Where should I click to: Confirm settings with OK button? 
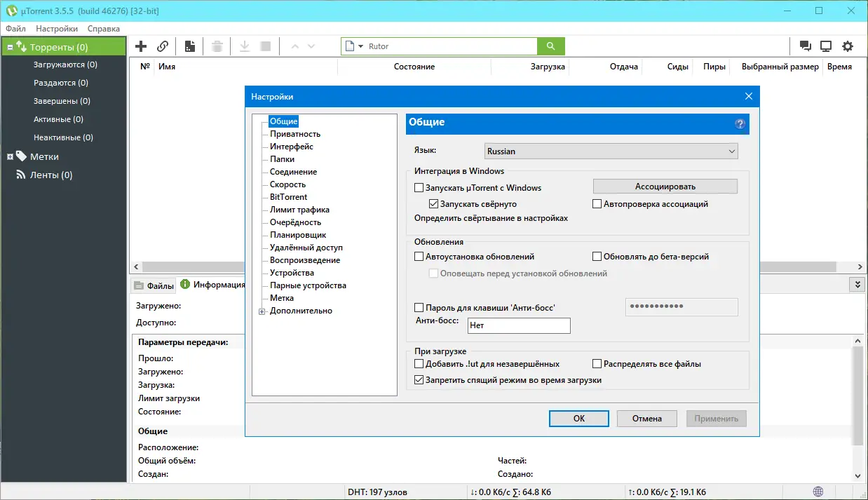pos(579,419)
